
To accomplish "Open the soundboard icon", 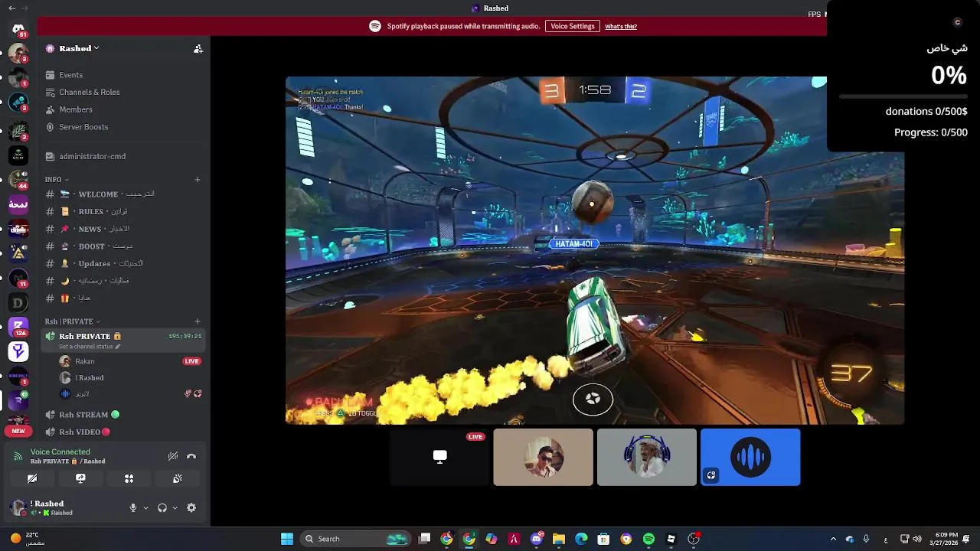I will pyautogui.click(x=178, y=479).
